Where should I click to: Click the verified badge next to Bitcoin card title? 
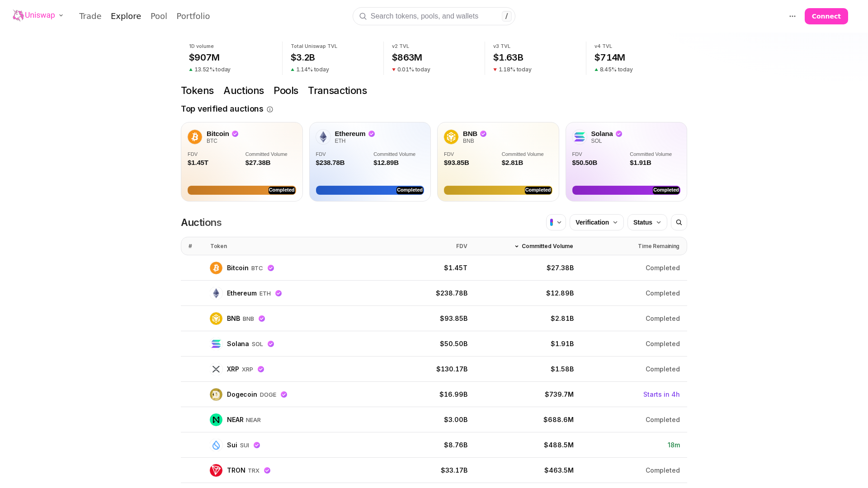(x=235, y=134)
